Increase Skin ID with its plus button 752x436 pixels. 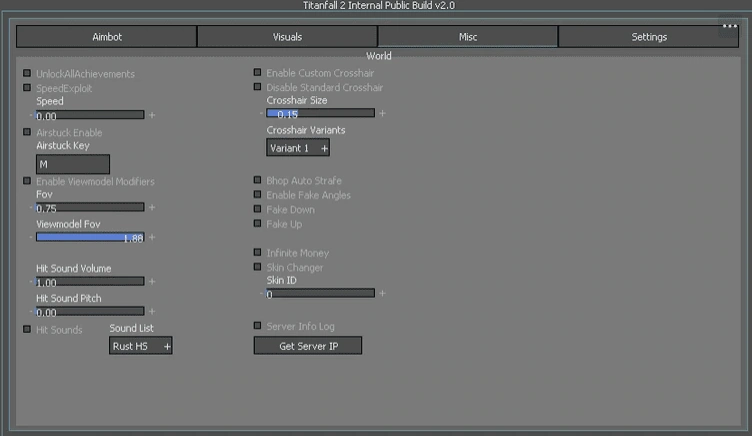pos(382,293)
